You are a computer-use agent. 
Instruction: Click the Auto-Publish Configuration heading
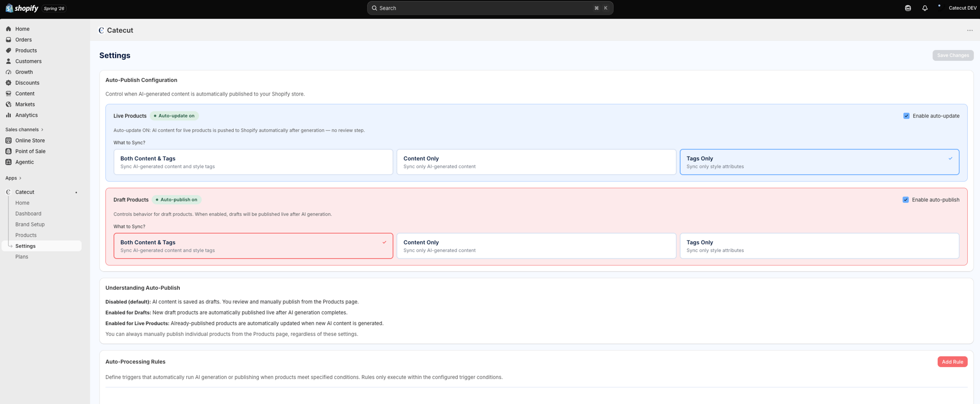pos(141,80)
